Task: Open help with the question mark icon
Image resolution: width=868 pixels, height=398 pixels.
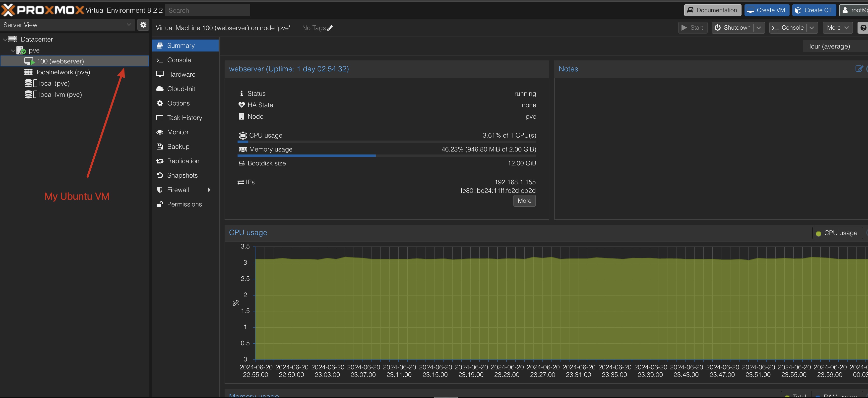Action: [x=863, y=28]
